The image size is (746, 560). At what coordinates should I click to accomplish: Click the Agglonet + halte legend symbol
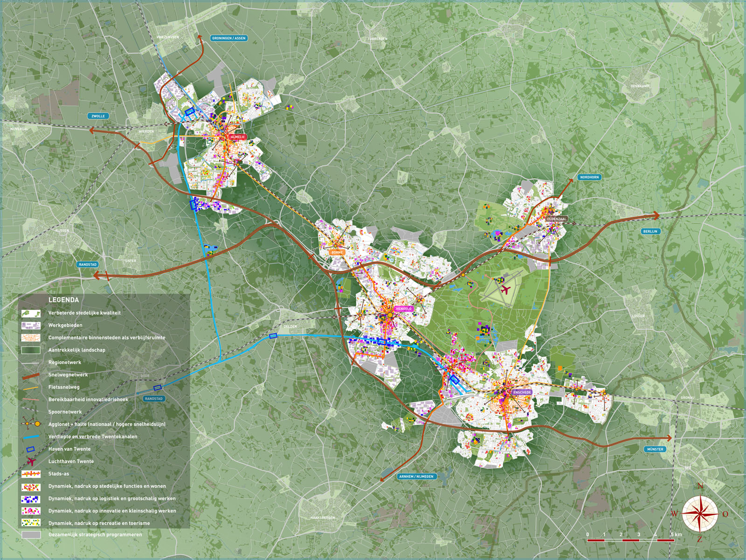pos(31,424)
